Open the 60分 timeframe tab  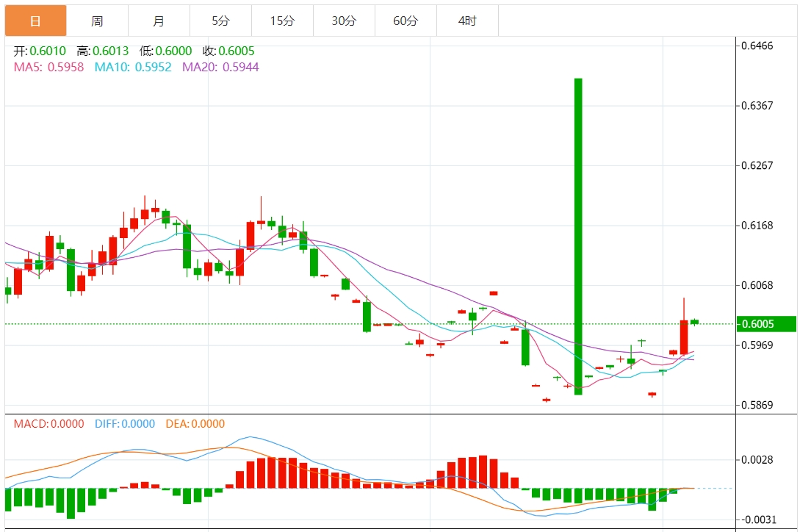pos(405,21)
